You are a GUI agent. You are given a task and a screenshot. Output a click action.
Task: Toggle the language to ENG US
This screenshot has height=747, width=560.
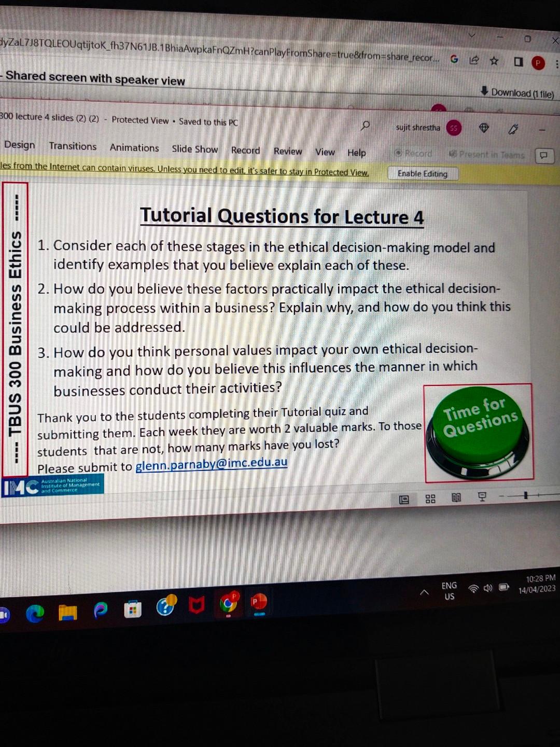[449, 590]
